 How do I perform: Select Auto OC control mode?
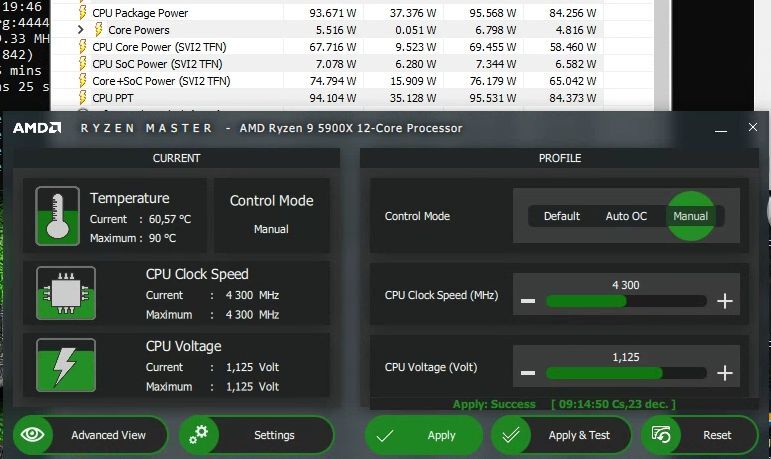pyautogui.click(x=626, y=216)
